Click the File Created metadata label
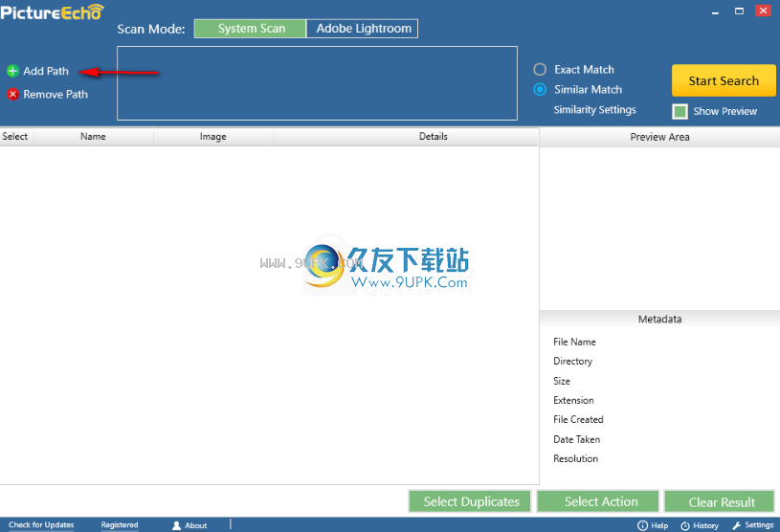Screen dimensions: 780x532 (578, 420)
